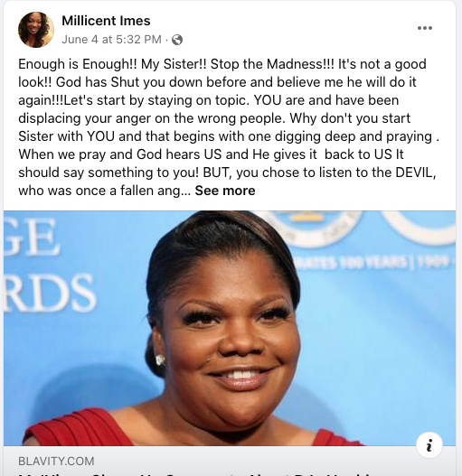Click the globe public audience icon
Screen dimensions: 462x476
pyautogui.click(x=177, y=40)
